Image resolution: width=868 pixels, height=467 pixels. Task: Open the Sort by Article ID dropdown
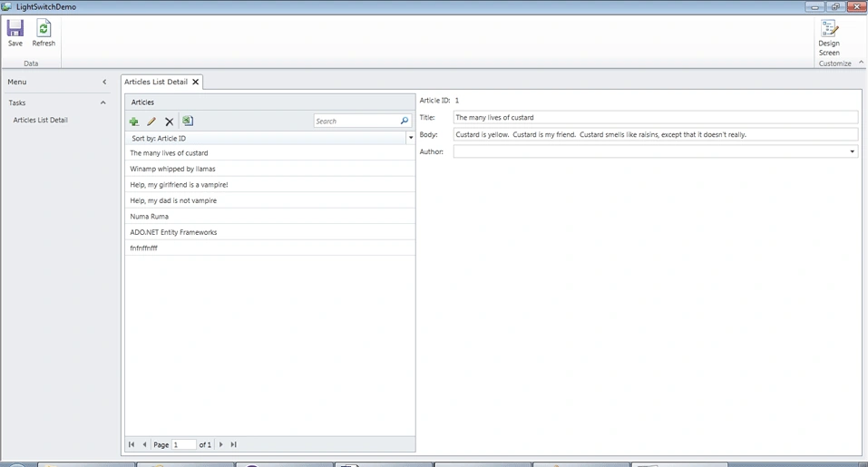click(411, 138)
